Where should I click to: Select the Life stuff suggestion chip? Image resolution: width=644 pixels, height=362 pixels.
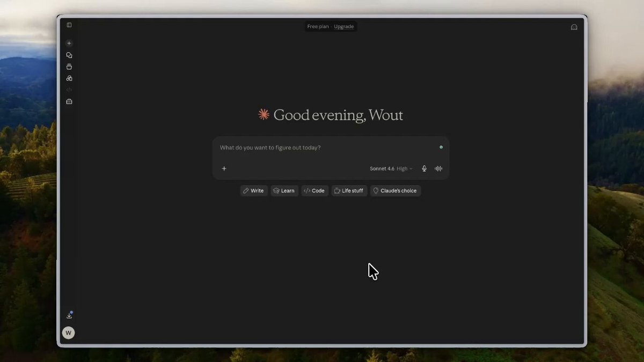(x=349, y=190)
